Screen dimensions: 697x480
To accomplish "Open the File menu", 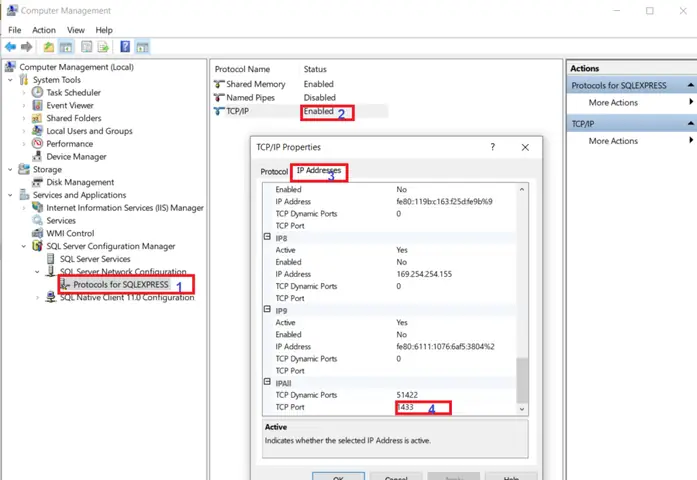I will pos(15,30).
